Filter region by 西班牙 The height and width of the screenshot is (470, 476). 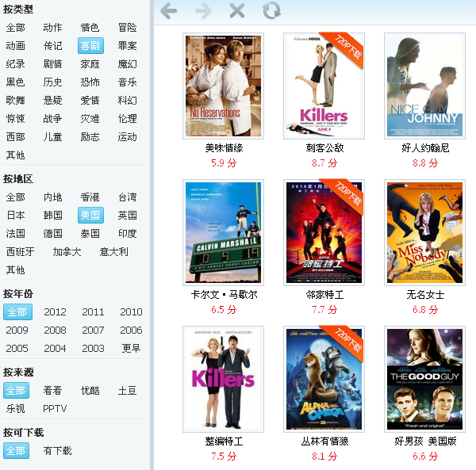click(x=21, y=252)
